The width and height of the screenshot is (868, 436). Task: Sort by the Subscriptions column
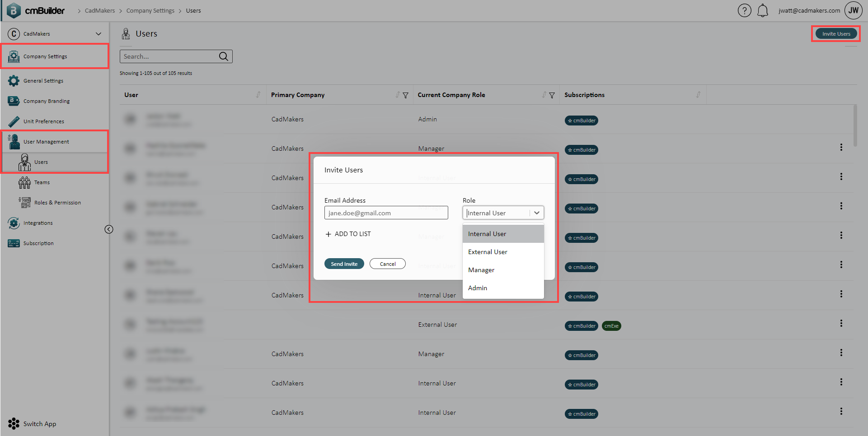pos(698,95)
